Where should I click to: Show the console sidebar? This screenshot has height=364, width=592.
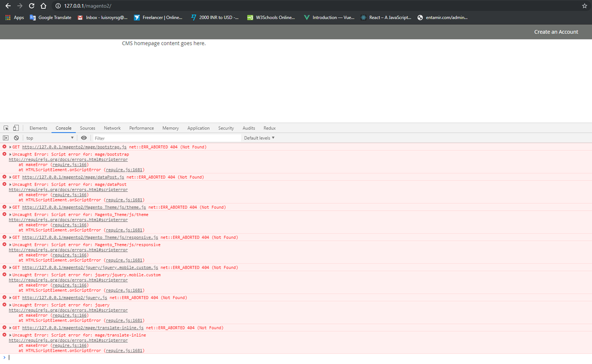6,138
